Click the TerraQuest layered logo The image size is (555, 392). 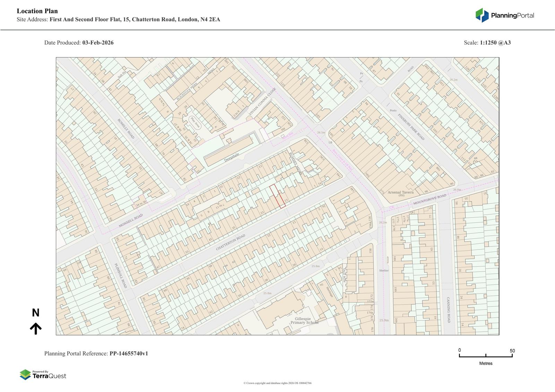point(25,375)
